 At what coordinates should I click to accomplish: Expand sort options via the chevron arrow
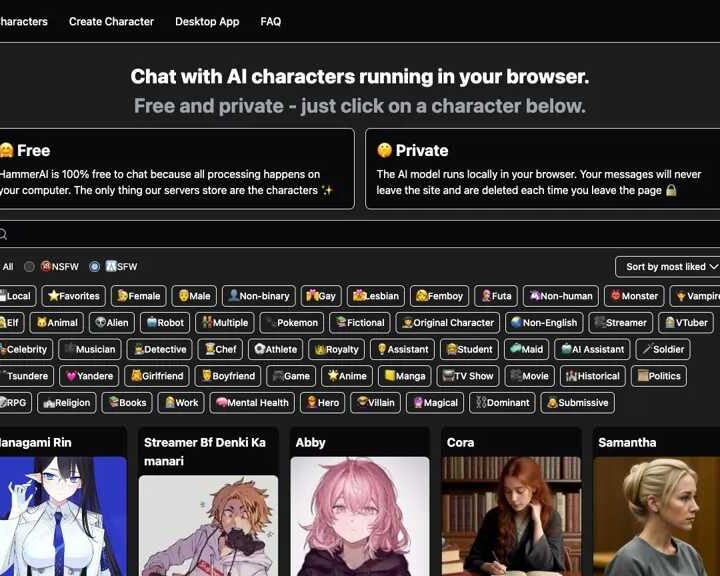click(714, 266)
